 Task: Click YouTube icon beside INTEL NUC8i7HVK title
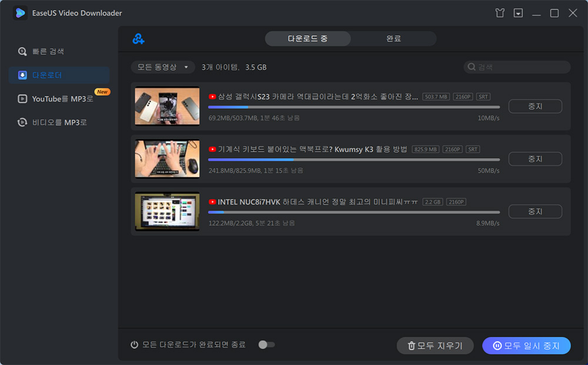tap(212, 202)
